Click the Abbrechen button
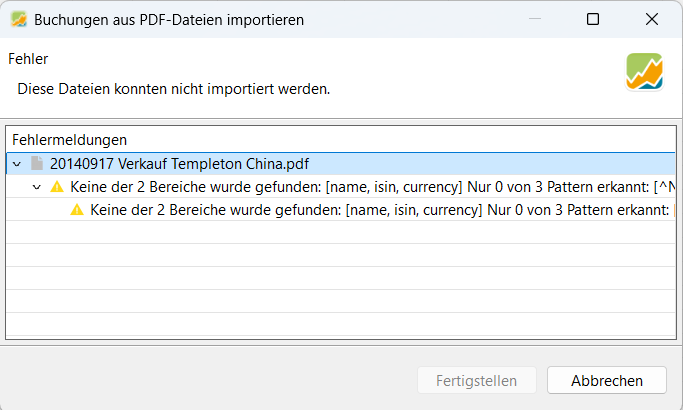The image size is (683, 410). click(607, 380)
